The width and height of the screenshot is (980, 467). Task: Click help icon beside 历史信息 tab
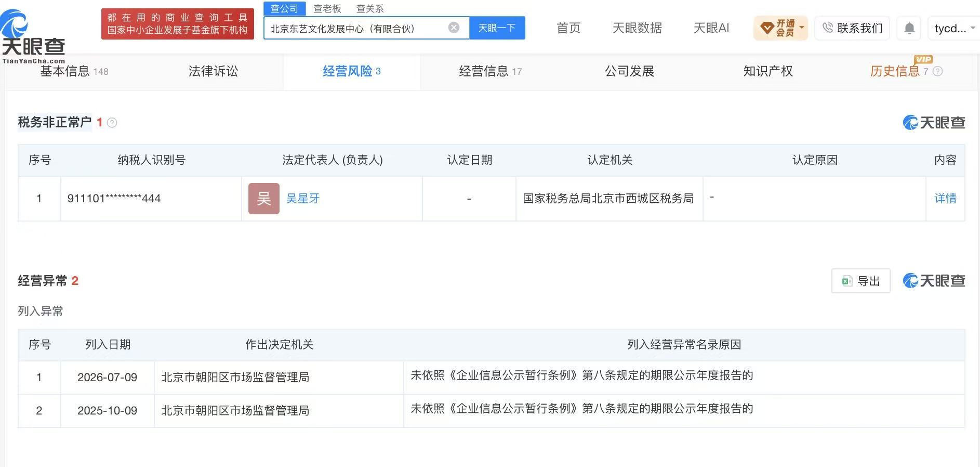pos(937,71)
